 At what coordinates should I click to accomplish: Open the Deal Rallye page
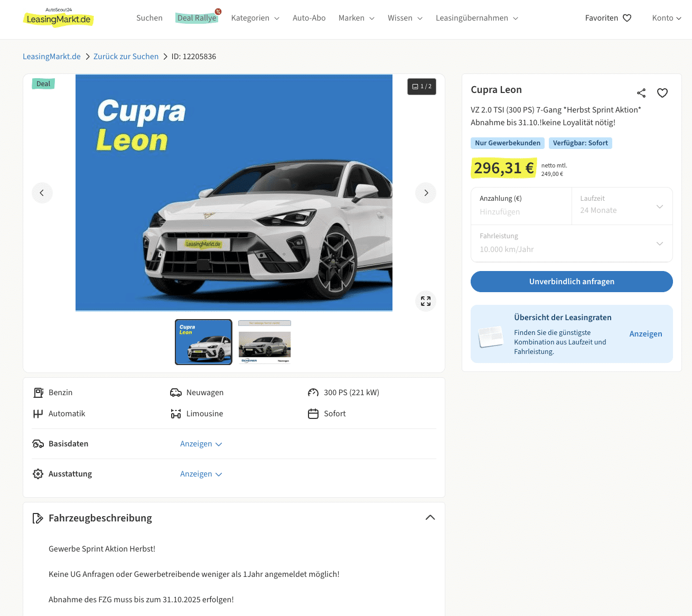pyautogui.click(x=197, y=18)
